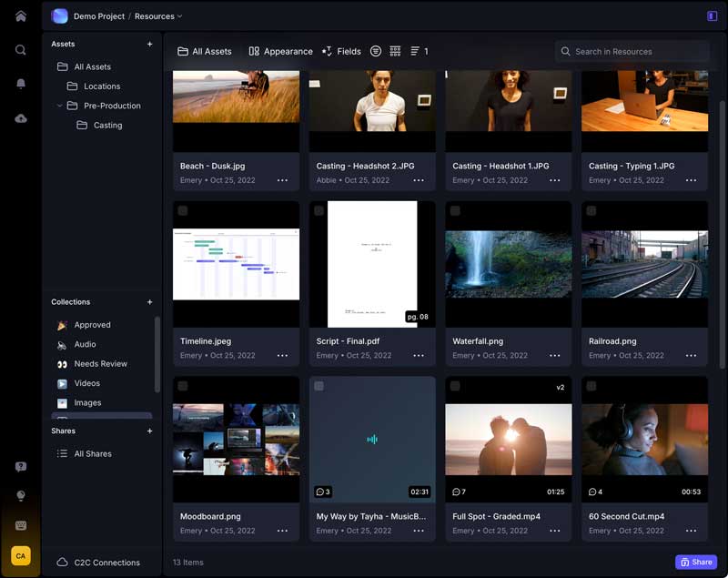The width and height of the screenshot is (728, 578).
Task: Open search from the left sidebar
Action: click(x=20, y=50)
